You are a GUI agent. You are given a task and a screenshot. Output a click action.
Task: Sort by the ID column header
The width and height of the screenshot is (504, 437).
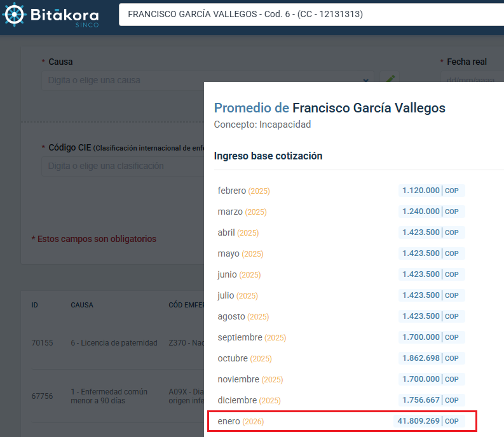pyautogui.click(x=35, y=305)
